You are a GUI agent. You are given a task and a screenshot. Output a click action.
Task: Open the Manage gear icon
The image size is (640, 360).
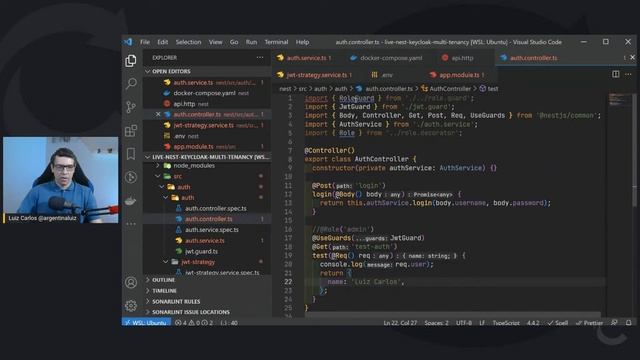click(131, 305)
